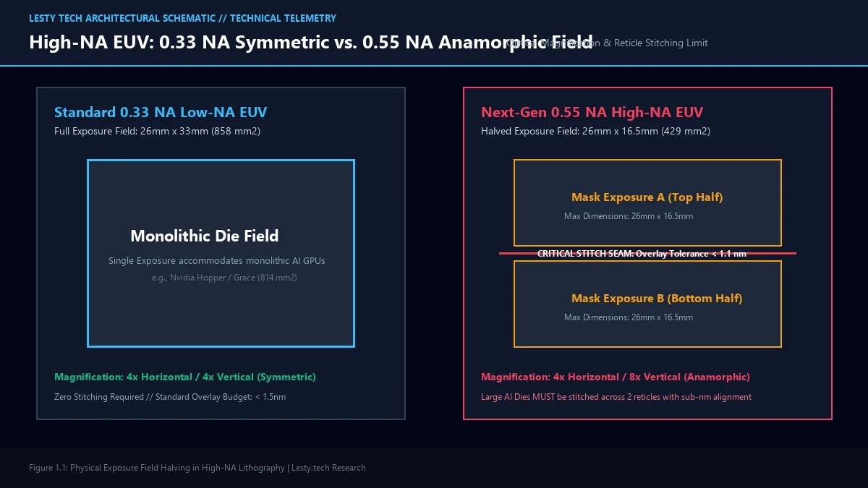Click the 'Standard 0.33 NA Low-NA EUV' heading
Viewport: 868px width, 488px height.
point(161,112)
